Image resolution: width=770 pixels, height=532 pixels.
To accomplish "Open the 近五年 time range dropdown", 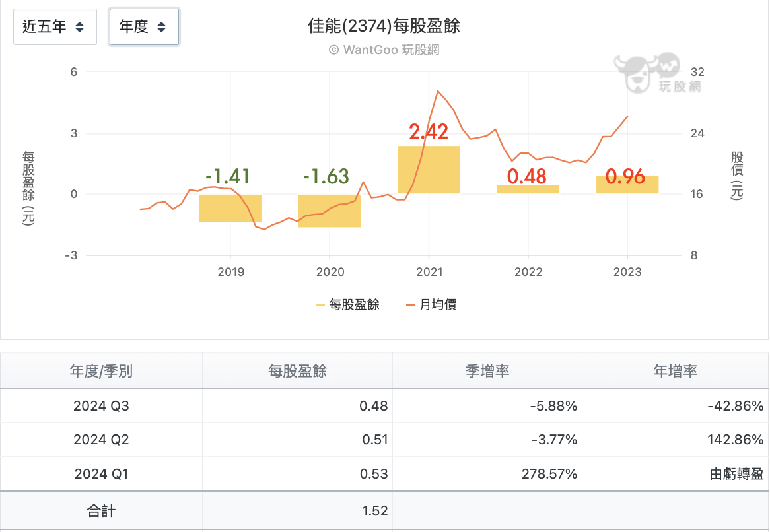I will coord(55,26).
